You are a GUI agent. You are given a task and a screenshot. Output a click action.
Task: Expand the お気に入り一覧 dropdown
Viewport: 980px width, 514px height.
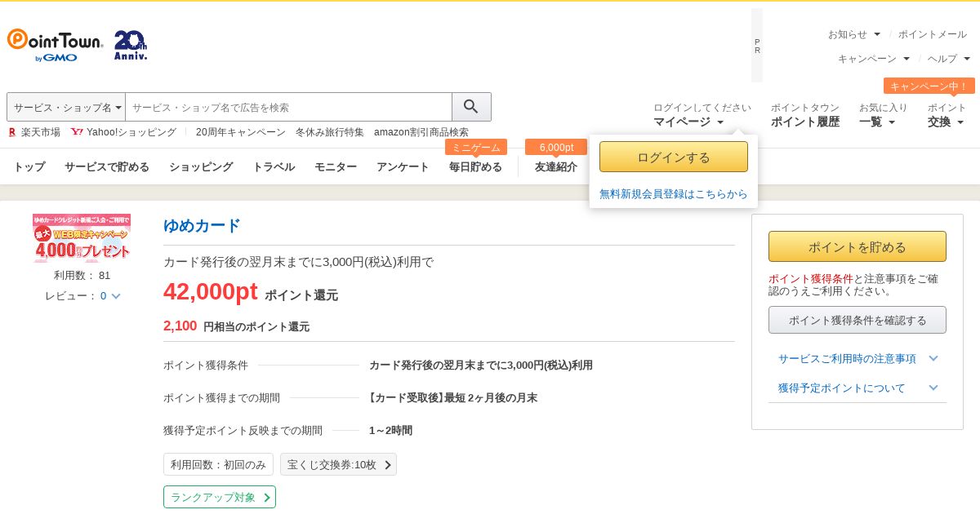[882, 115]
